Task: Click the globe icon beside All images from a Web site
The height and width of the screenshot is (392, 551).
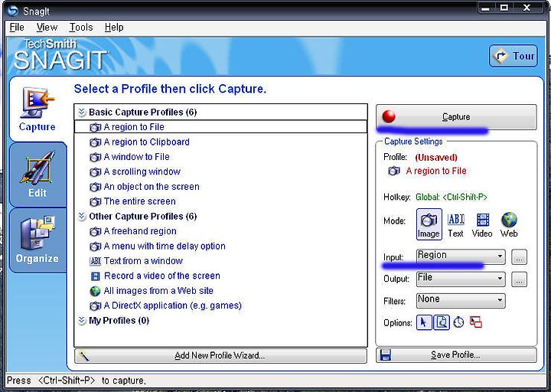Action: [x=95, y=291]
